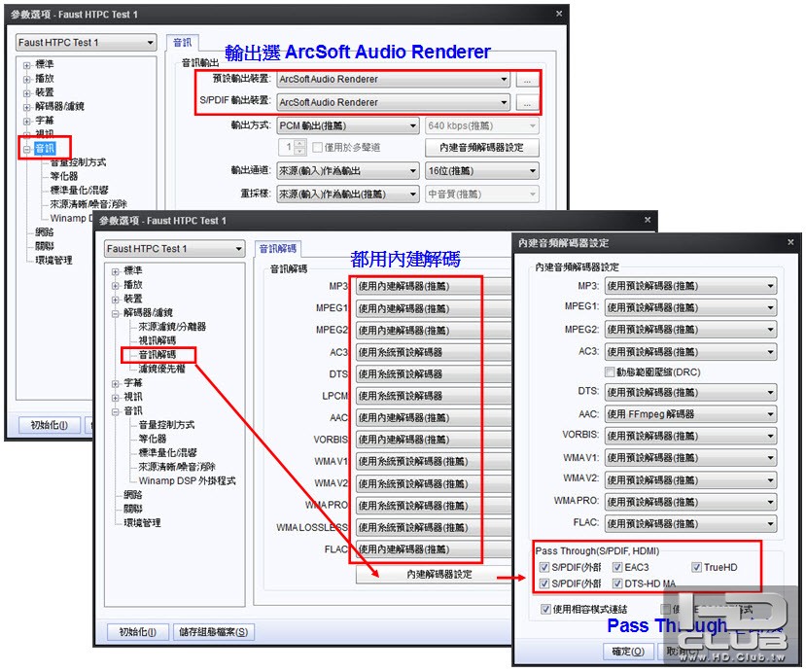Select Winamp DSP 外掛程式 in middle window tree

pyautogui.click(x=187, y=480)
